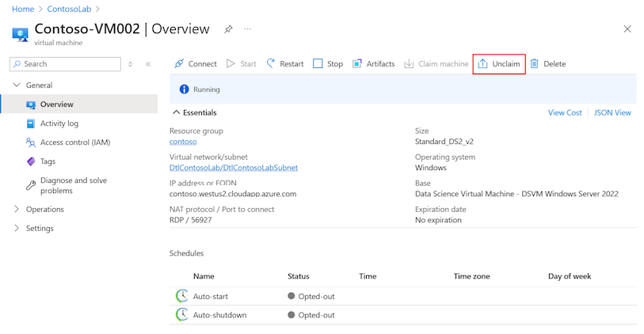The height and width of the screenshot is (334, 644).
Task: Unclaim this virtual machine
Action: click(499, 64)
